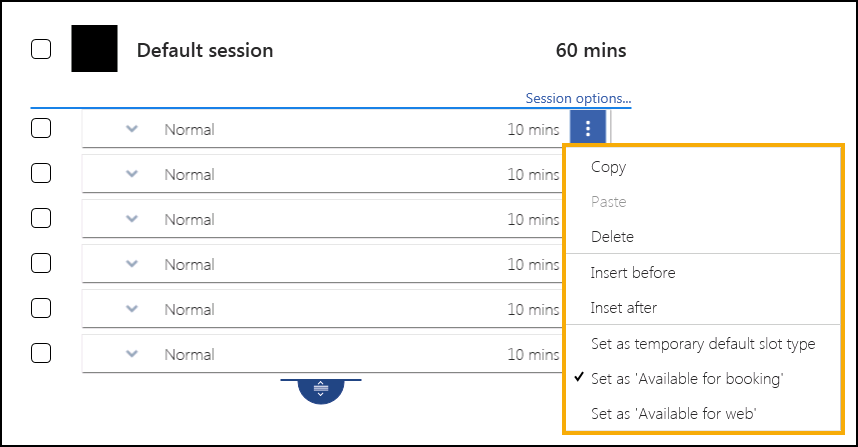This screenshot has height=447, width=858.
Task: Tick the last slot row checkbox
Action: click(x=41, y=353)
